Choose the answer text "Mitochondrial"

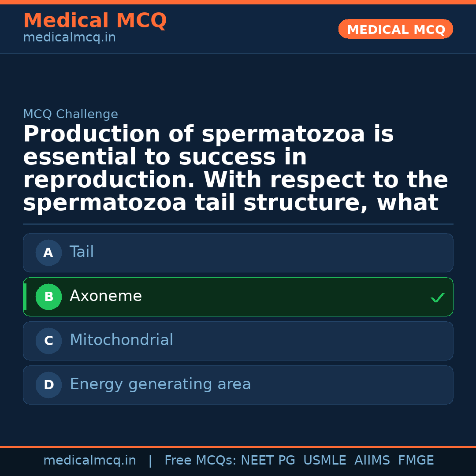click(121, 340)
